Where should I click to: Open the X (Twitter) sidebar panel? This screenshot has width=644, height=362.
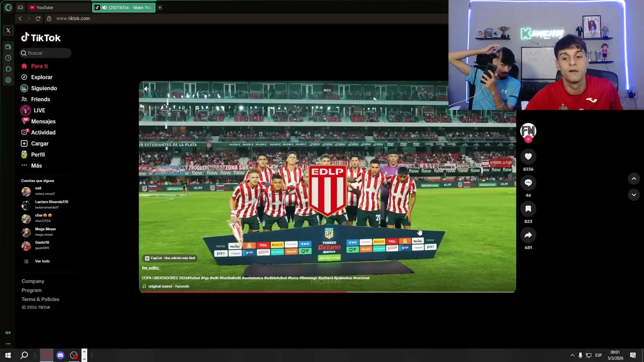point(8,31)
